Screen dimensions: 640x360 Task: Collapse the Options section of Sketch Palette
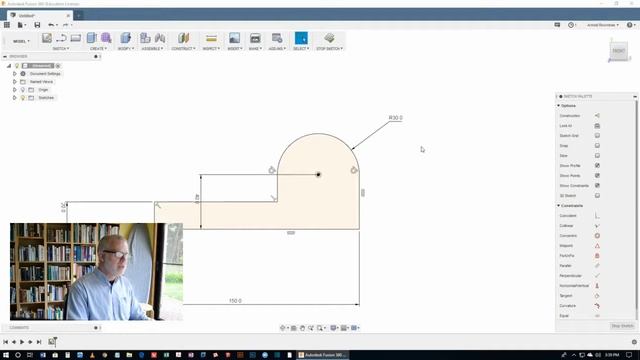tap(559, 106)
